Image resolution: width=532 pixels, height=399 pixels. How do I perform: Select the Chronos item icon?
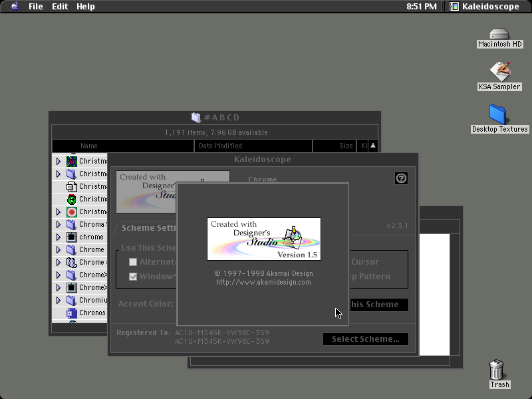click(x=72, y=313)
